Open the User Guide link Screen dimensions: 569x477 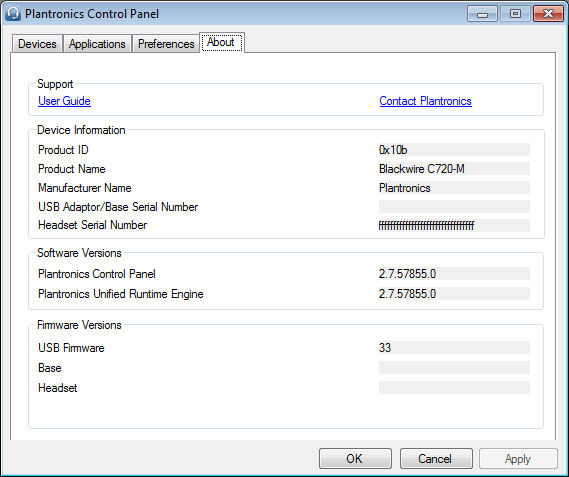64,101
